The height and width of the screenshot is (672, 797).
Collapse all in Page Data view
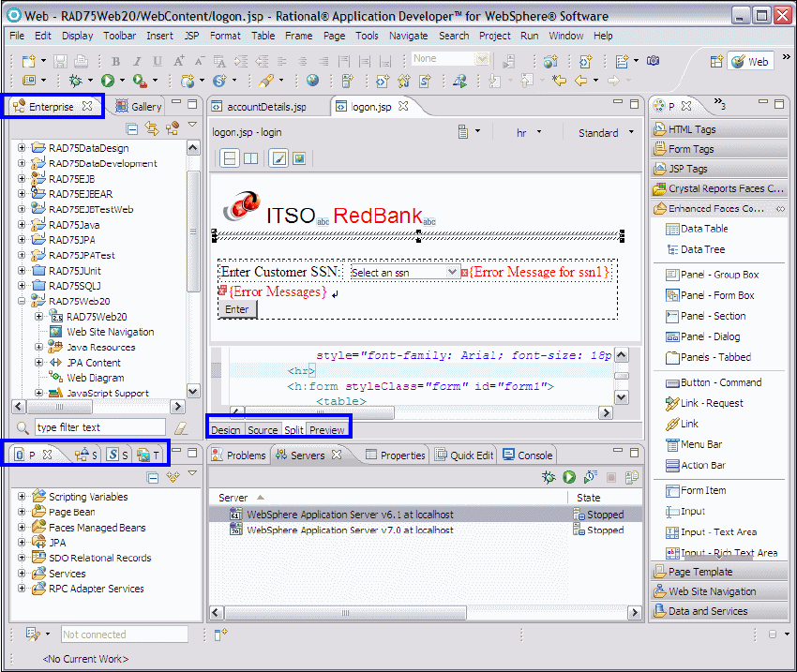(x=153, y=477)
